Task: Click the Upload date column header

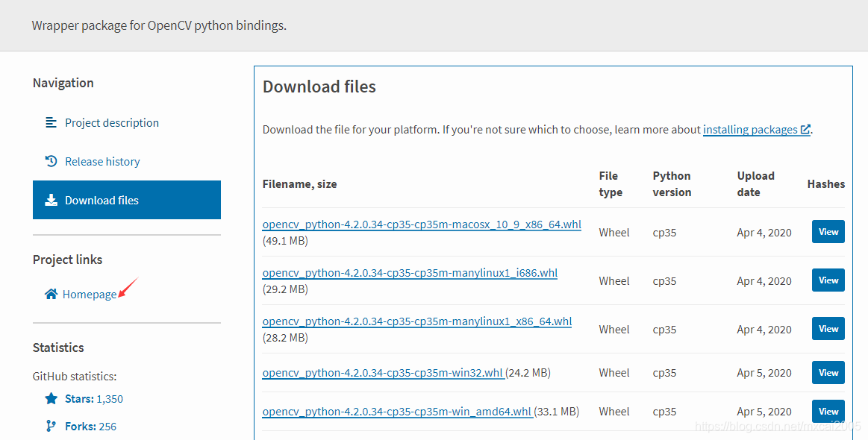Action: (755, 183)
